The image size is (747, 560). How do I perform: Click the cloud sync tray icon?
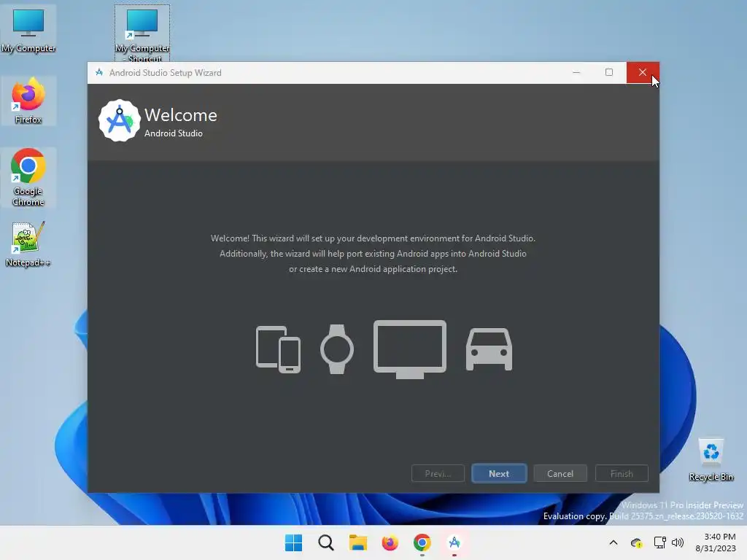point(636,542)
